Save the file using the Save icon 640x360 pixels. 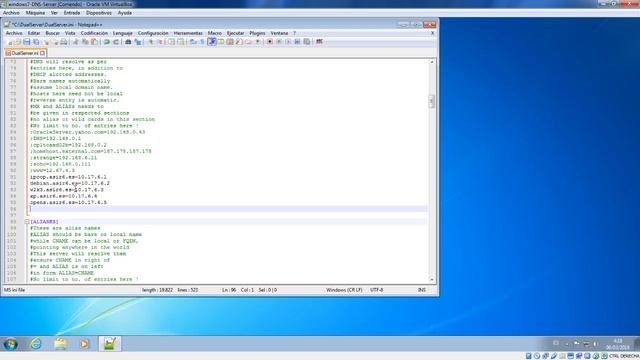point(27,42)
